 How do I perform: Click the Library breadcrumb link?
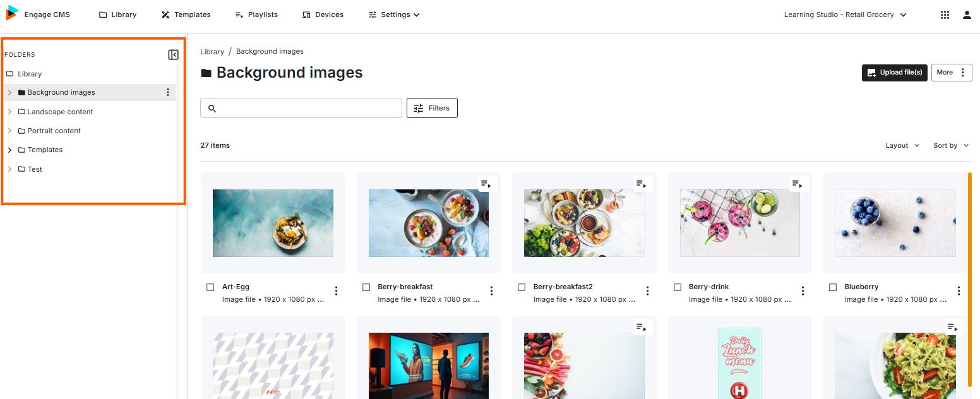(x=212, y=52)
